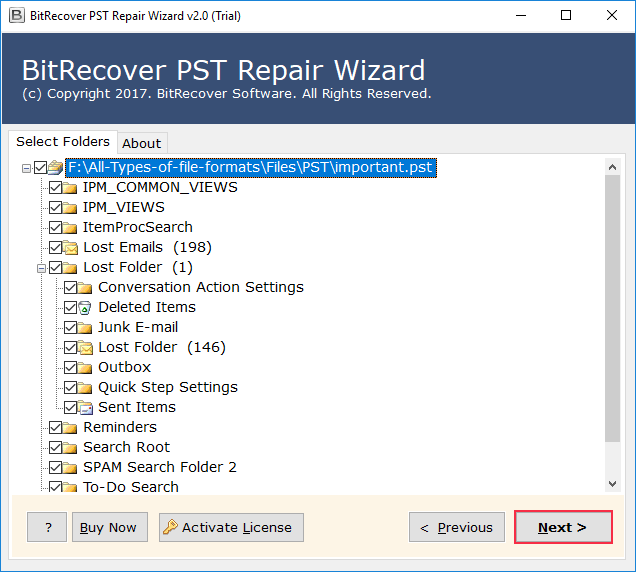Click the Lost Folder (1) folder icon
This screenshot has width=636, height=572.
click(70, 267)
